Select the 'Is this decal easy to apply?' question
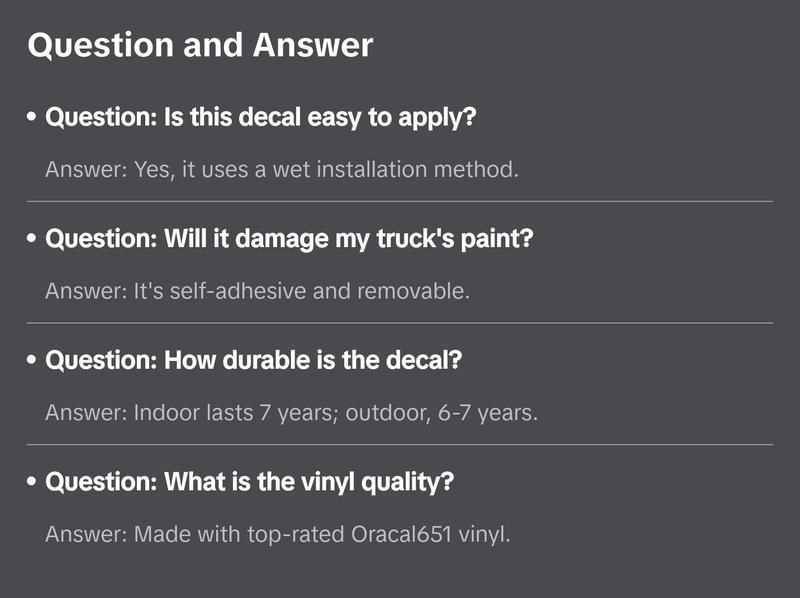 click(x=261, y=117)
